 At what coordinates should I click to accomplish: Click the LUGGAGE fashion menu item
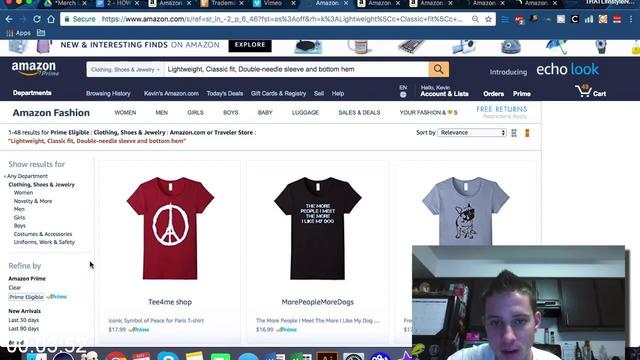(305, 113)
